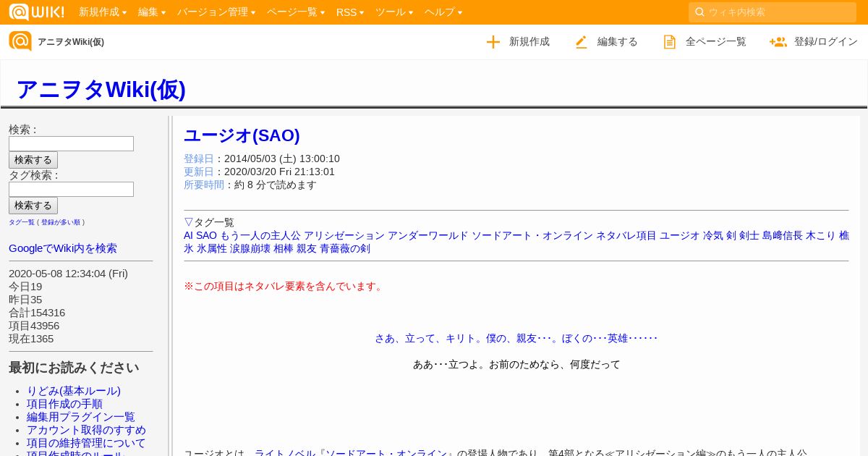Click the 氷属性 tag
This screenshot has height=456, width=868.
coord(212,248)
